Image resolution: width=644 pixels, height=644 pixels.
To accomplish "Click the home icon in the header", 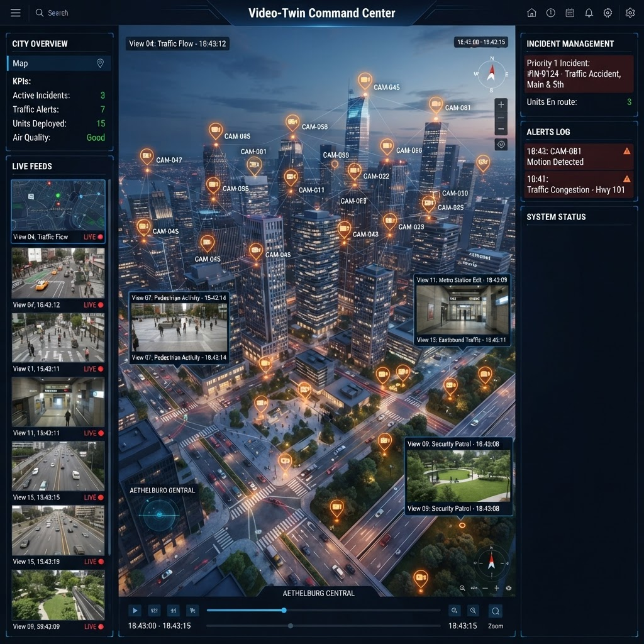I will [531, 13].
